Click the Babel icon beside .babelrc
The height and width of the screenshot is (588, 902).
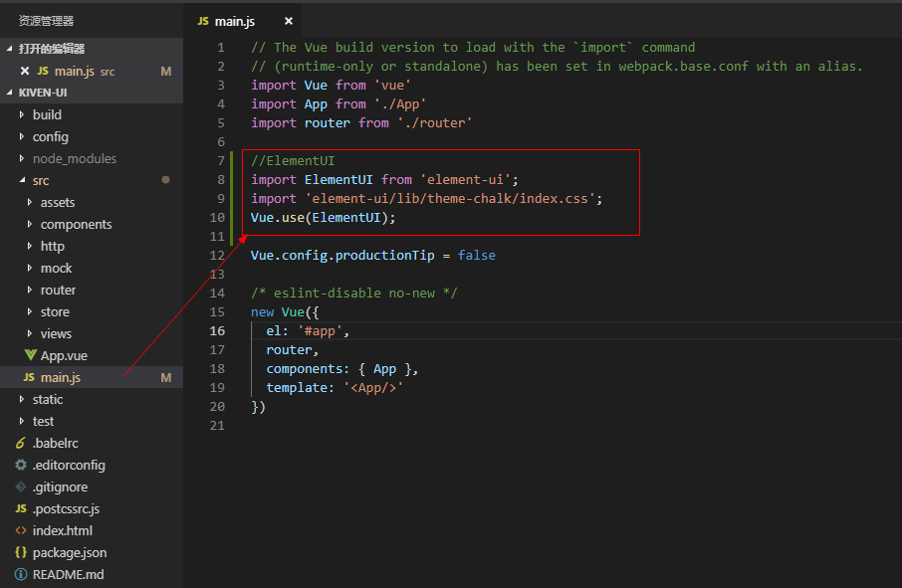click(x=21, y=443)
